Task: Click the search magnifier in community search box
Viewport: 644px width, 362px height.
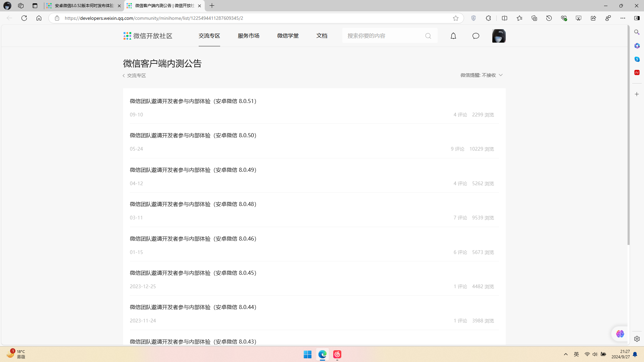Action: [x=428, y=36]
